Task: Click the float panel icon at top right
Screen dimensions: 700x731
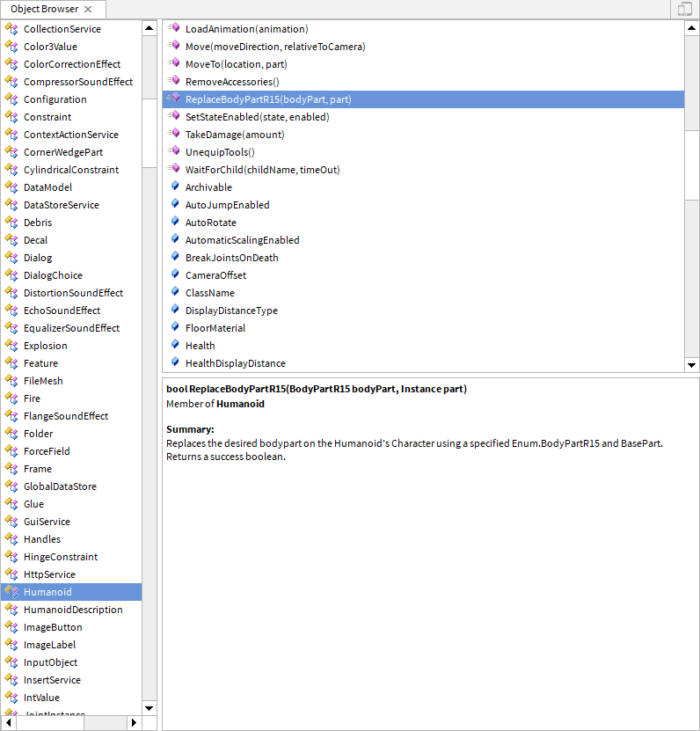Action: pos(685,9)
